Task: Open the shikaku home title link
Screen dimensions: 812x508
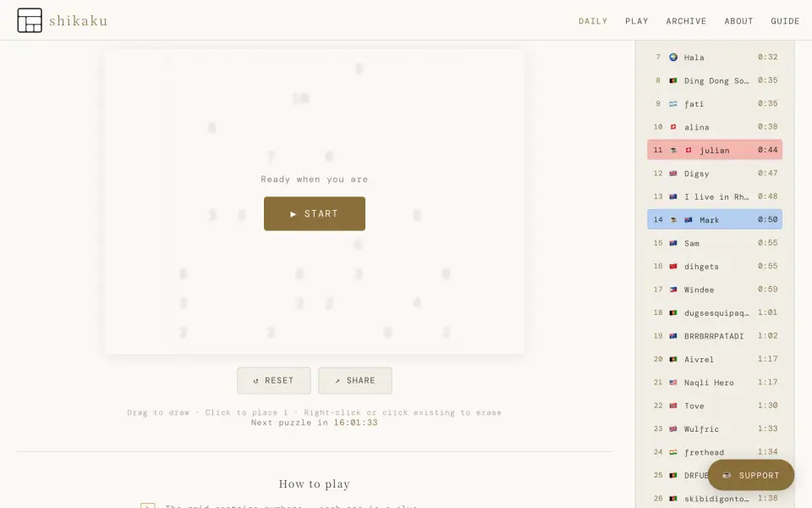Action: tap(78, 20)
